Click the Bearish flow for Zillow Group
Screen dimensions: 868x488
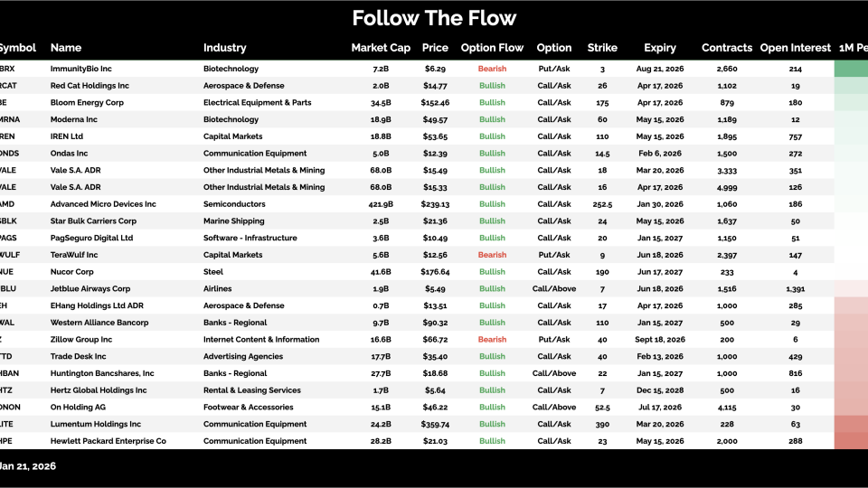[492, 340]
